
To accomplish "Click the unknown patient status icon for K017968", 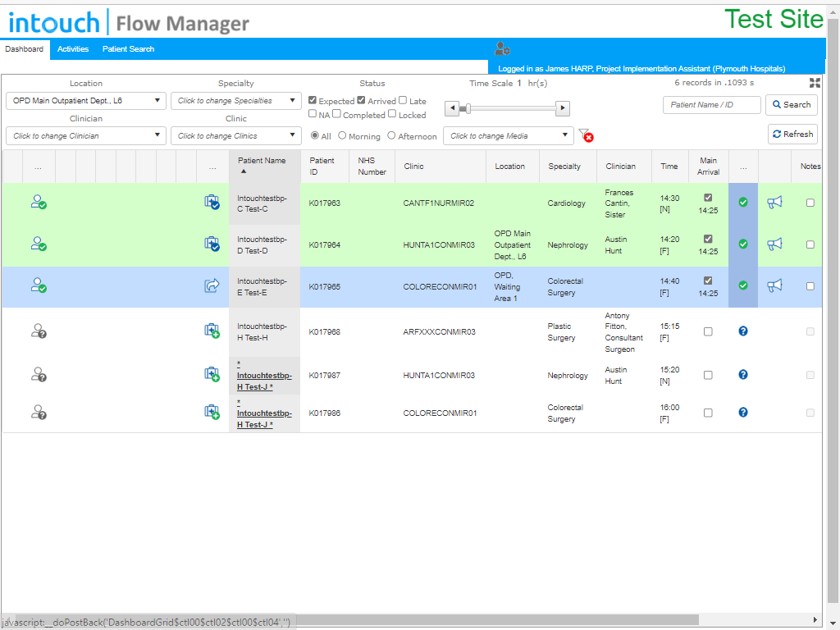I will click(38, 331).
